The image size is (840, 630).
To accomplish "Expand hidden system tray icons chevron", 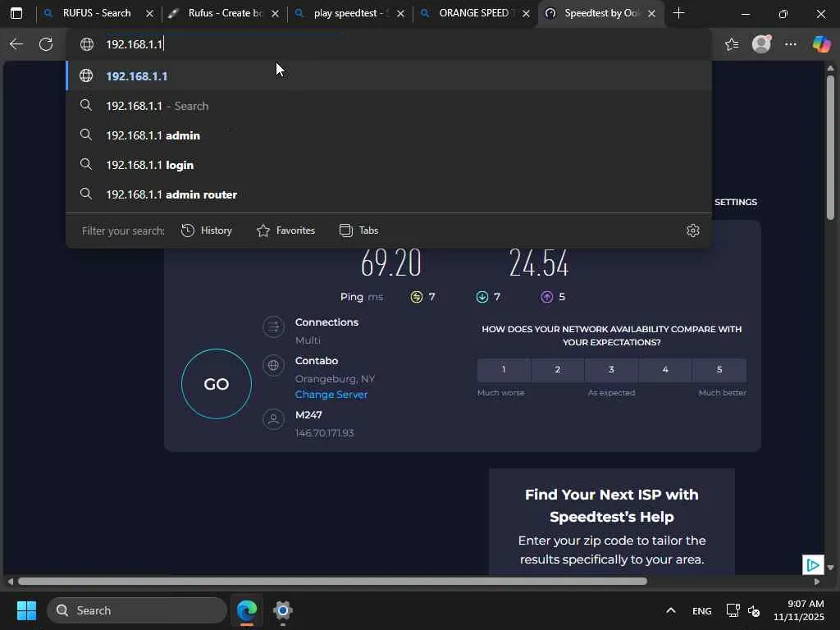I will click(x=671, y=610).
